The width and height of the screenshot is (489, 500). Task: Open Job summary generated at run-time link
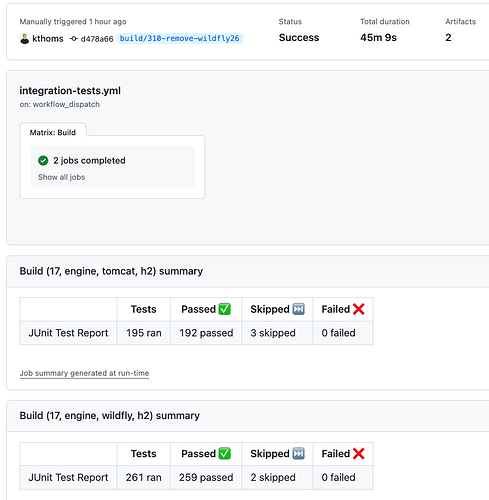pyautogui.click(x=84, y=373)
